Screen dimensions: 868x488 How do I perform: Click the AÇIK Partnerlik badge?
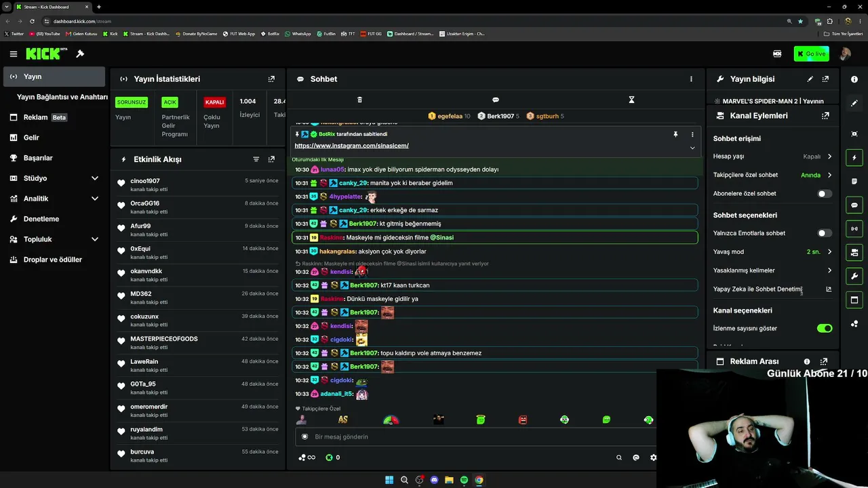click(170, 102)
